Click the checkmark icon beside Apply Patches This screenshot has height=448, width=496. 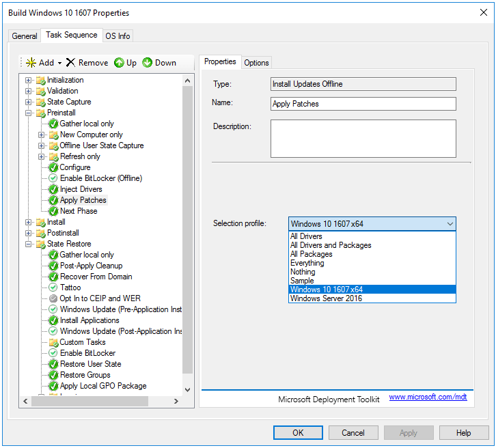[53, 200]
